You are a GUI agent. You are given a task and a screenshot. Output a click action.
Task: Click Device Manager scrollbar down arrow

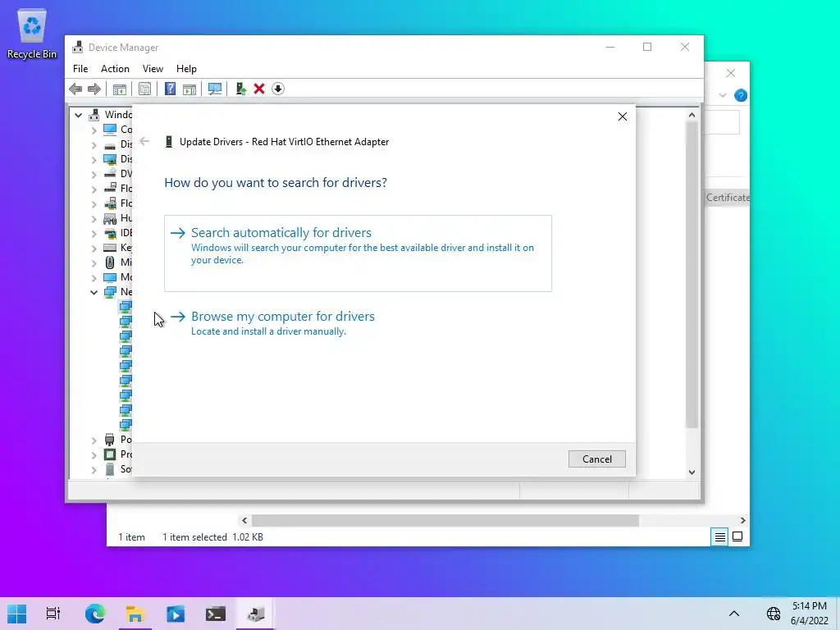point(692,472)
